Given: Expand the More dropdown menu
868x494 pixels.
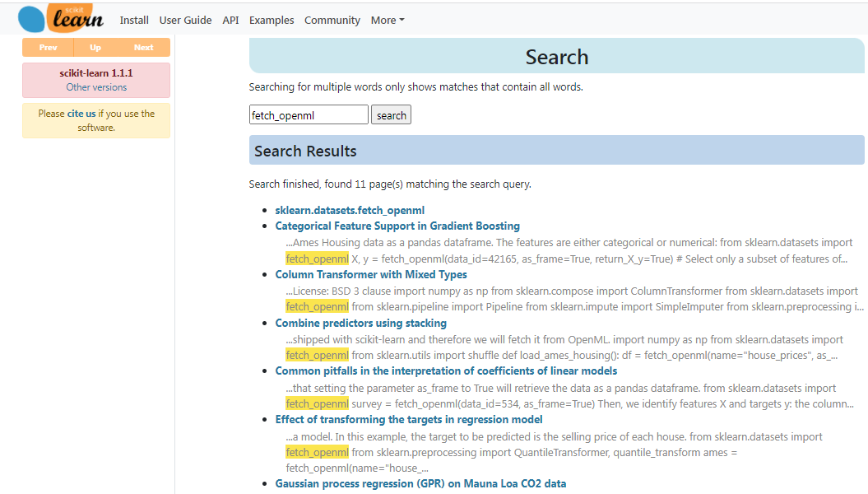Looking at the screenshot, I should [388, 21].
